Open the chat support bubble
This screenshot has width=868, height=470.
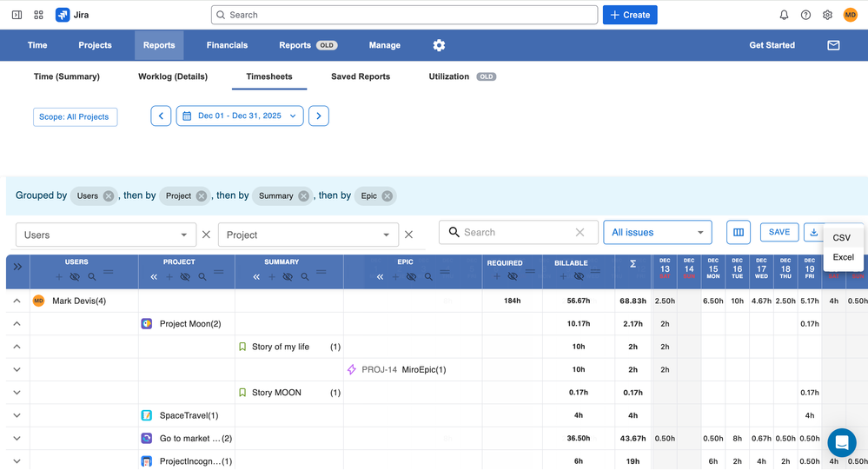coord(841,442)
